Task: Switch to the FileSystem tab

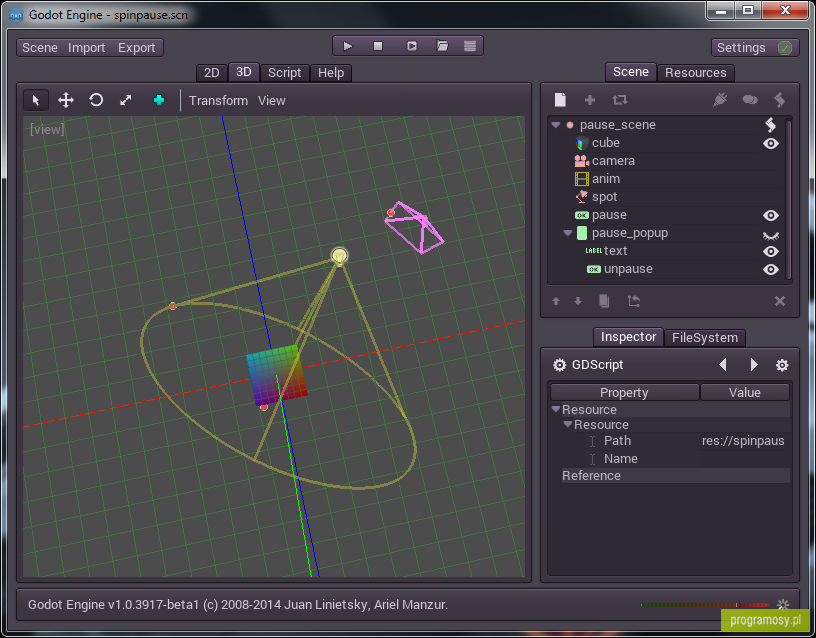Action: (705, 337)
